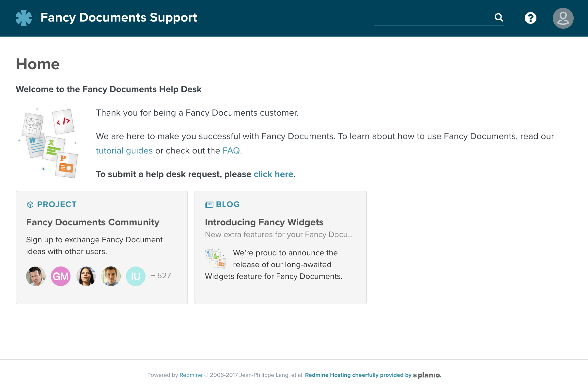Open the tutorial guides link

click(x=124, y=151)
